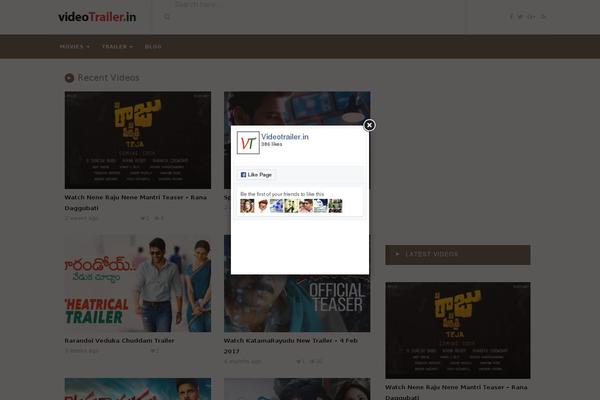
Task: Expand the TRAILER menu
Action: tap(117, 46)
